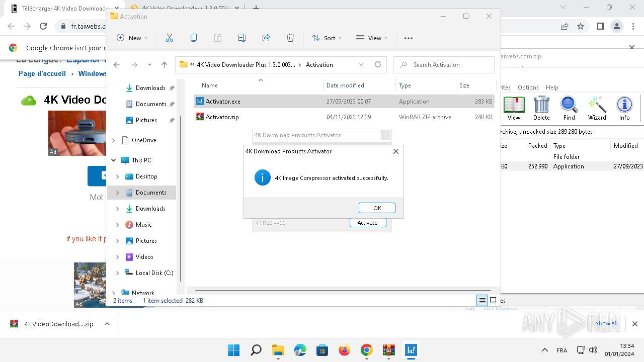Select Videos under This PC
This screenshot has height=362, width=644.
point(144,257)
